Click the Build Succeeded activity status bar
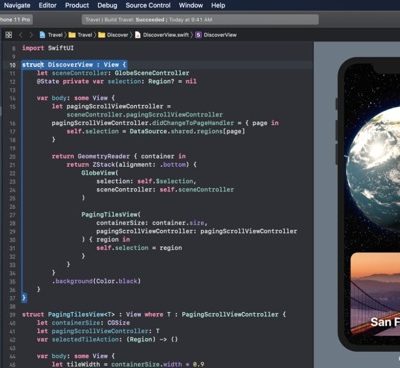400x368 pixels. (200, 20)
